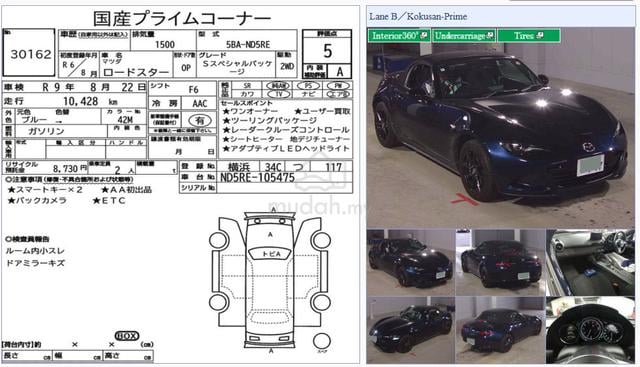
Task: Open the Interior360° viewer button
Action: 399,36
